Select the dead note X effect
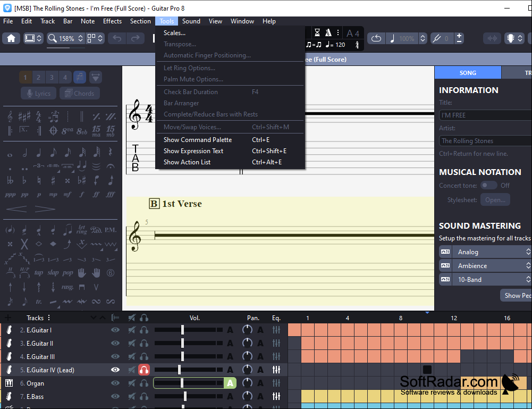This screenshot has width=532, height=409. tap(24, 244)
